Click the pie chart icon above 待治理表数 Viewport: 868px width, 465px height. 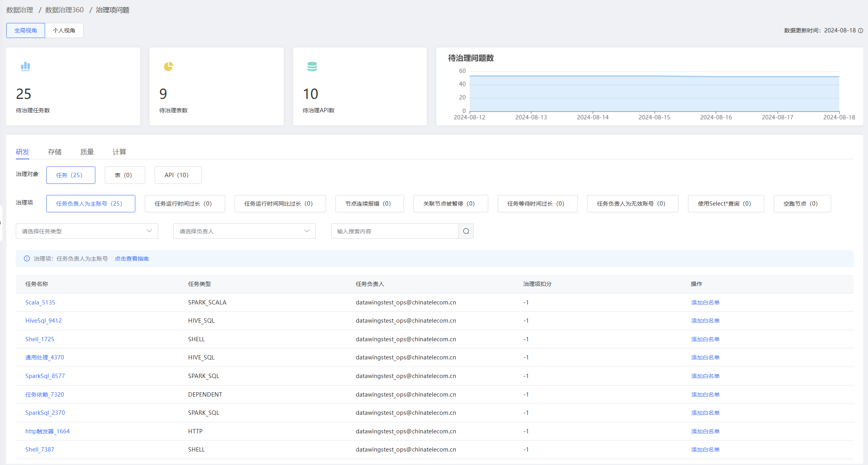tap(169, 66)
